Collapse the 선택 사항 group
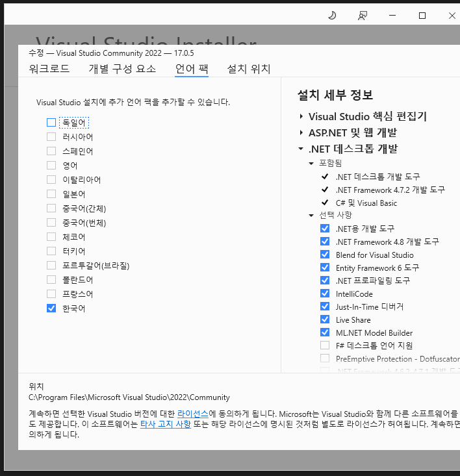The height and width of the screenshot is (476, 460). (311, 215)
